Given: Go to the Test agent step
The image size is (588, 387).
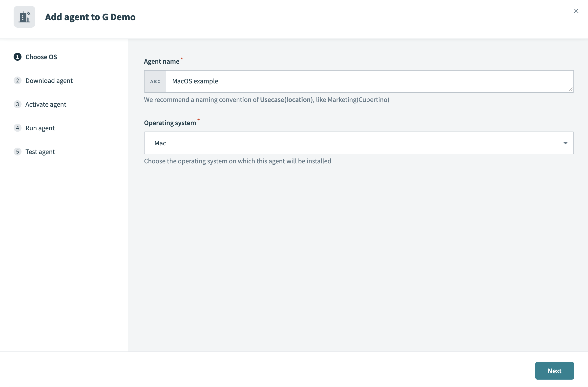Looking at the screenshot, I should pos(40,152).
